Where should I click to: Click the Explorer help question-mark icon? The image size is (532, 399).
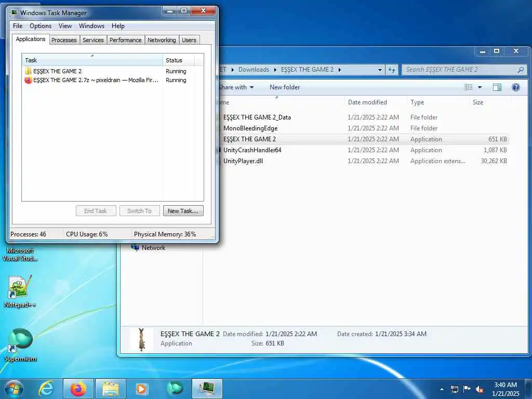pos(516,87)
